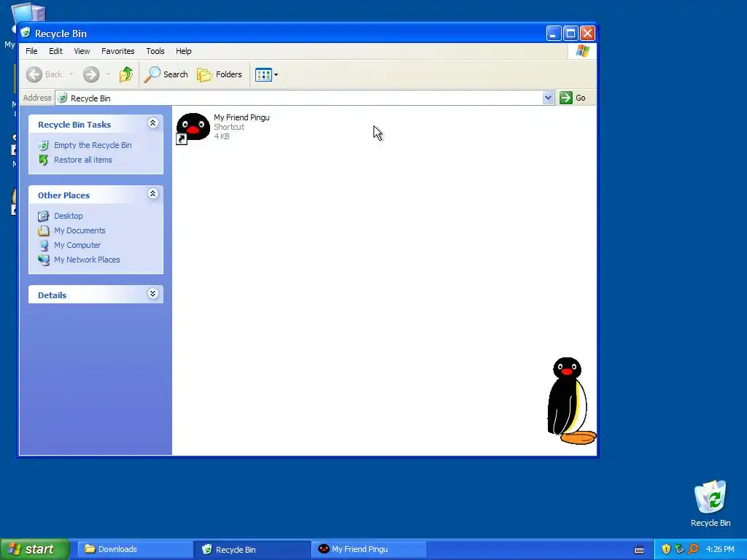
Task: Open the Back history dropdown arrow
Action: (71, 74)
